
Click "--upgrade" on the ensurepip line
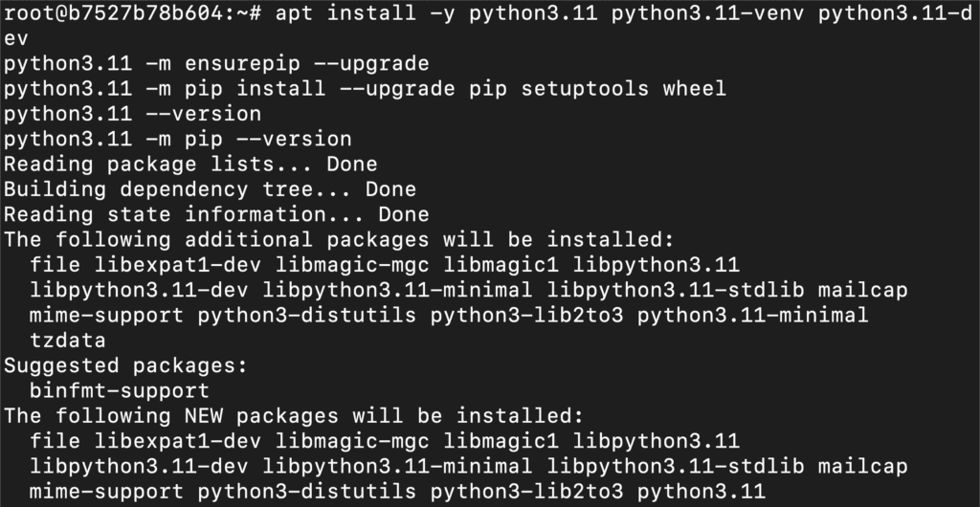371,64
